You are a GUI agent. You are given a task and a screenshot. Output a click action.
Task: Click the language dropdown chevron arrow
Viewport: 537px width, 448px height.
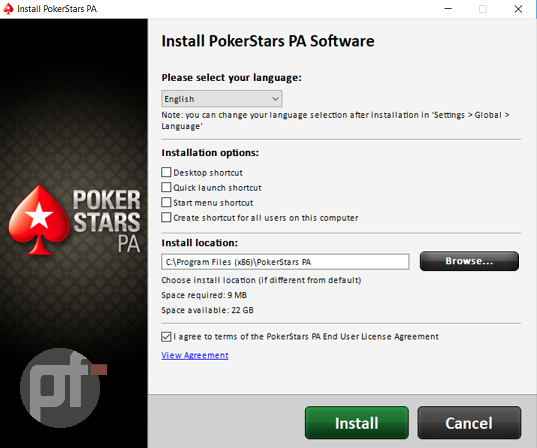point(275,99)
